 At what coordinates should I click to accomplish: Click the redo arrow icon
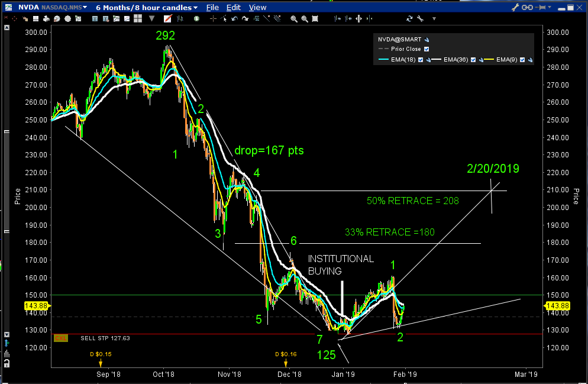[x=245, y=18]
